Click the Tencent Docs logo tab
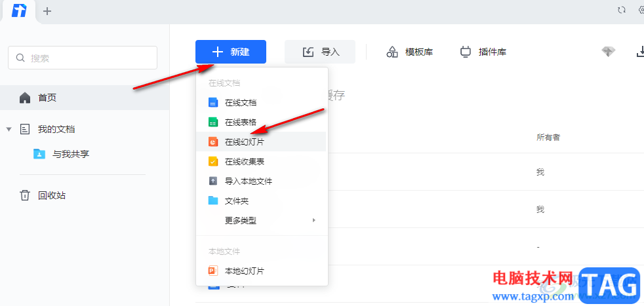Viewport: 644px width, 306px height. [19, 11]
